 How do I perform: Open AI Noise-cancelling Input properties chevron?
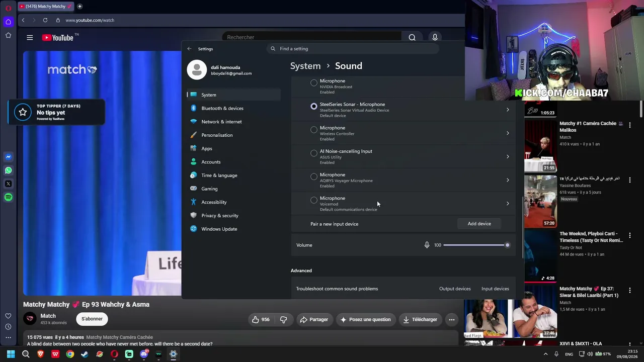(x=508, y=156)
